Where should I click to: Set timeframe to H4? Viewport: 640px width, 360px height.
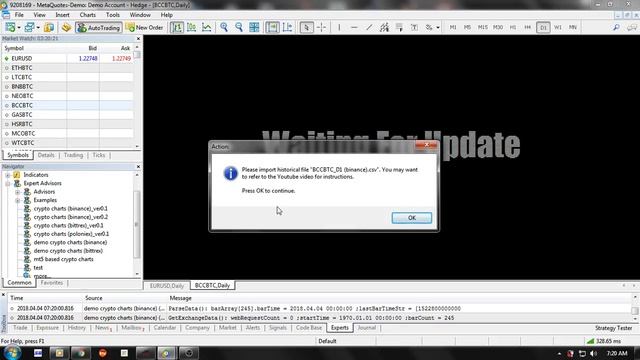[528, 27]
